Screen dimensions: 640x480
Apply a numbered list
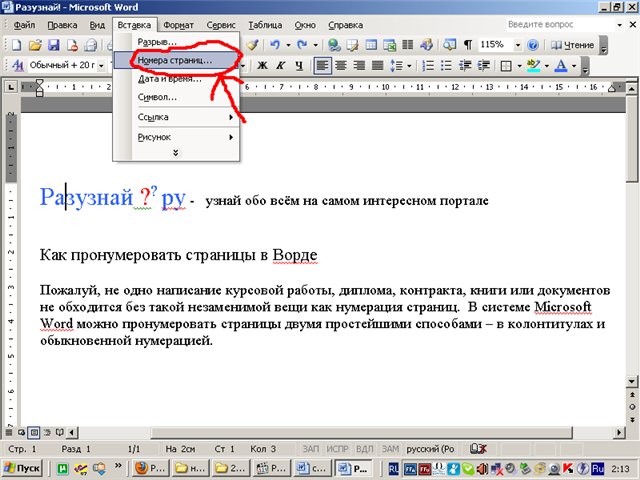[428, 65]
